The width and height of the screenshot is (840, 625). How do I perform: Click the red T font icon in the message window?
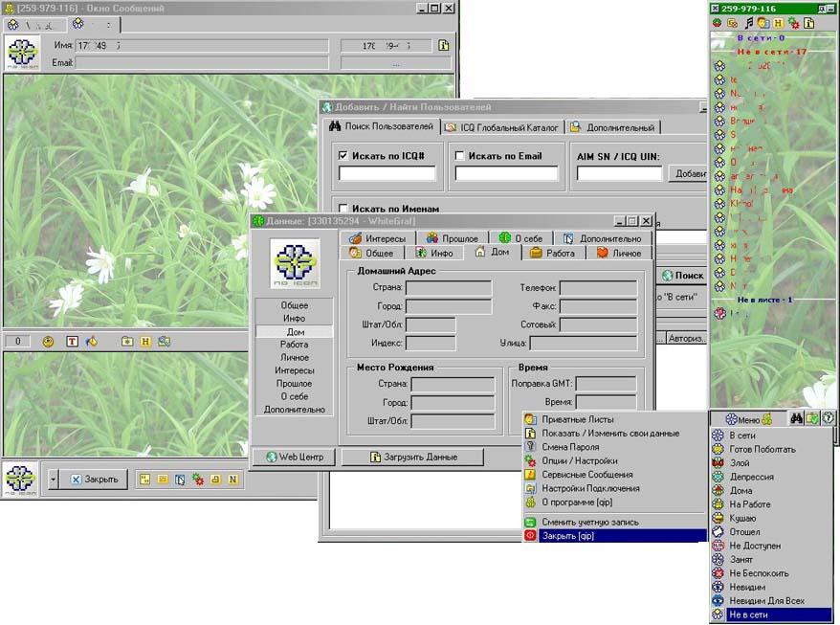tap(72, 342)
